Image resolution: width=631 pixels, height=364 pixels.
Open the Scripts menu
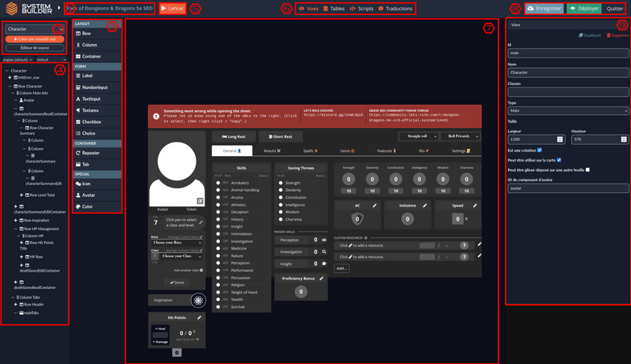click(x=361, y=9)
